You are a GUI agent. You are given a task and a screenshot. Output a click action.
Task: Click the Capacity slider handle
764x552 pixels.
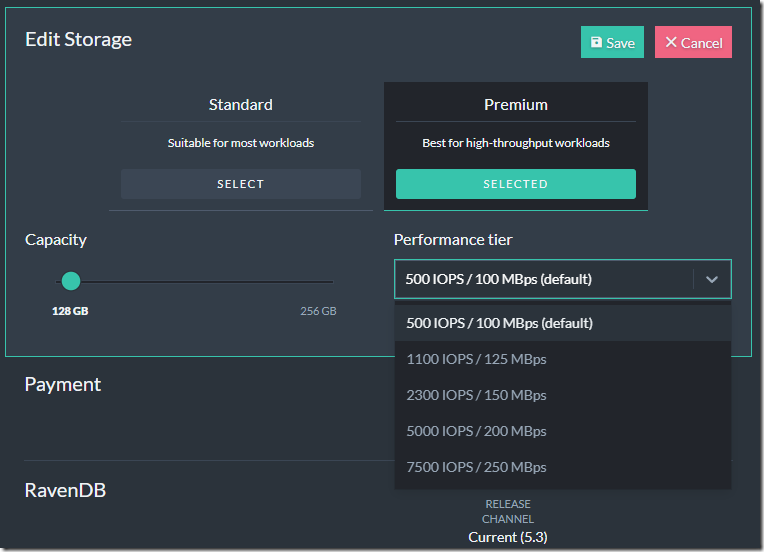71,281
